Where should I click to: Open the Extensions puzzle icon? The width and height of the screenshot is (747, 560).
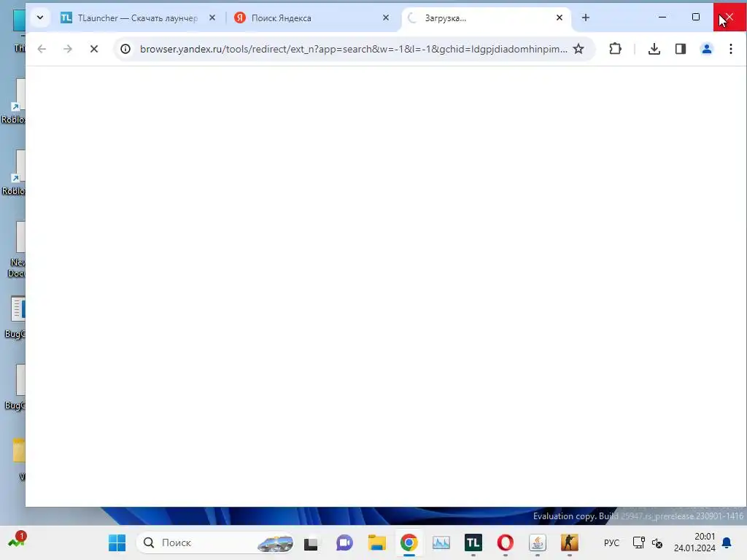(615, 49)
